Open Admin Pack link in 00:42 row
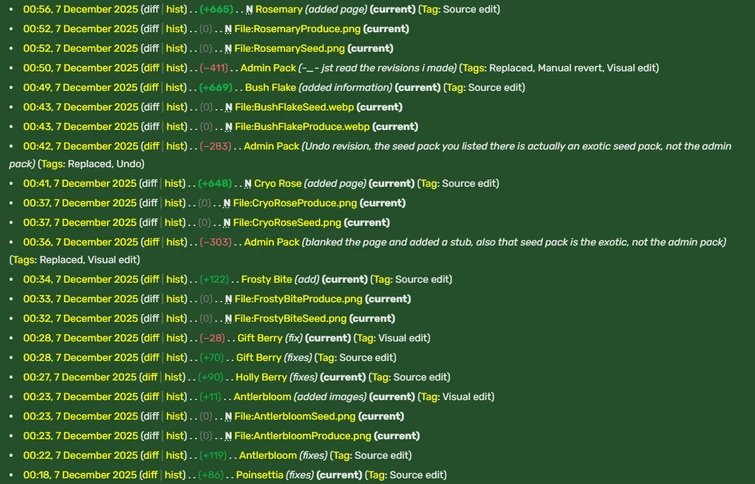The height and width of the screenshot is (484, 755). click(x=272, y=146)
